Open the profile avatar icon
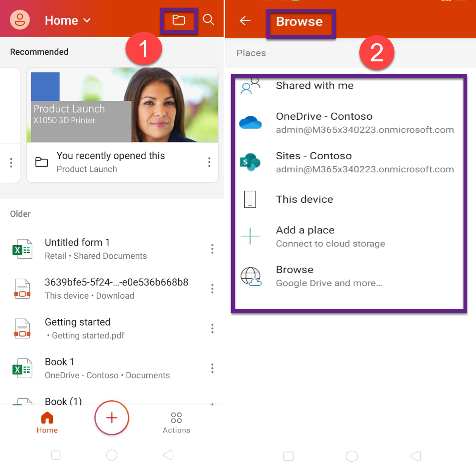 (20, 20)
